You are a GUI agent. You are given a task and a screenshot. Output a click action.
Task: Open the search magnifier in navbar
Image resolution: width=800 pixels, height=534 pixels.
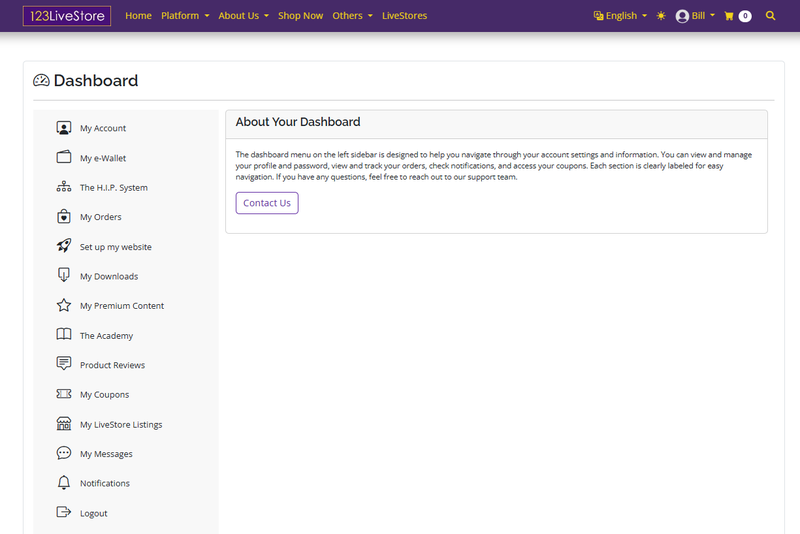tap(770, 16)
